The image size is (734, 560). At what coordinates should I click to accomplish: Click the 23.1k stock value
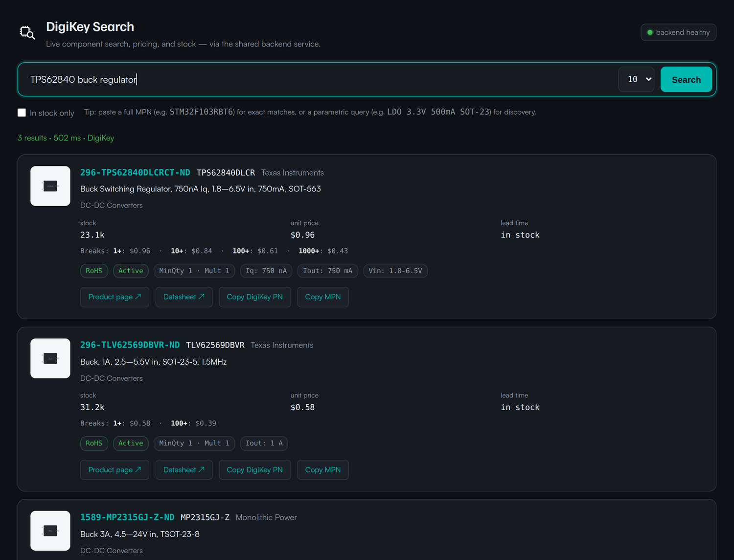92,235
